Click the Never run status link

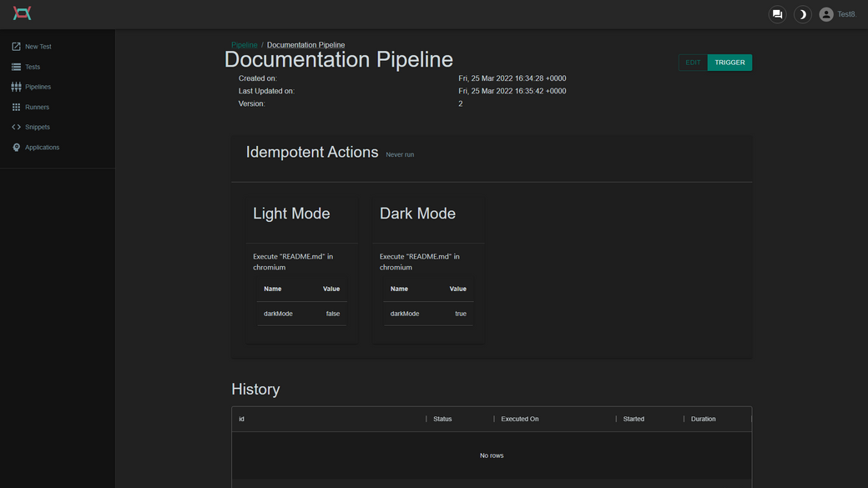400,154
